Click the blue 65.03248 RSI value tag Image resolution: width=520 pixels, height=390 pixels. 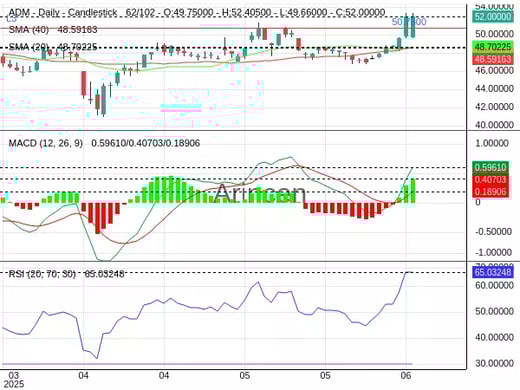[x=493, y=272]
